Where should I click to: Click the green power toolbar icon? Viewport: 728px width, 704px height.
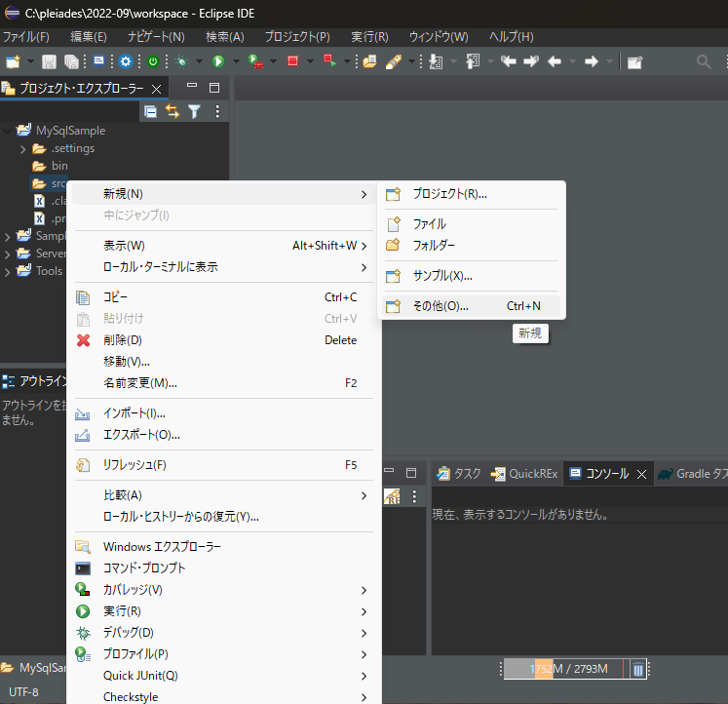[x=153, y=61]
